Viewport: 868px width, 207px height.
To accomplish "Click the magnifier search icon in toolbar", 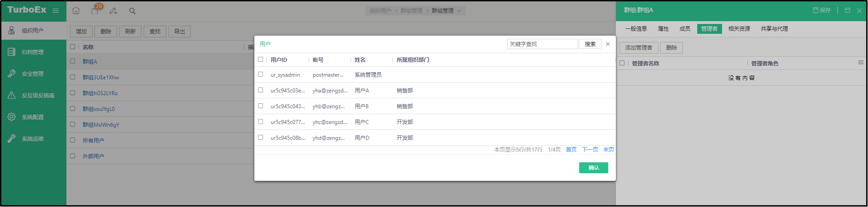I will 132,11.
